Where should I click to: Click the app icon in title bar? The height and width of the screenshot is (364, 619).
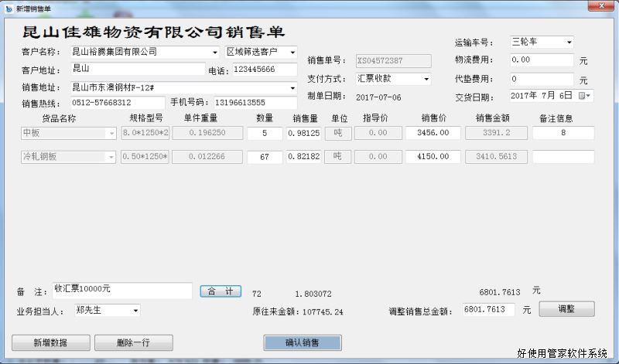8,7
